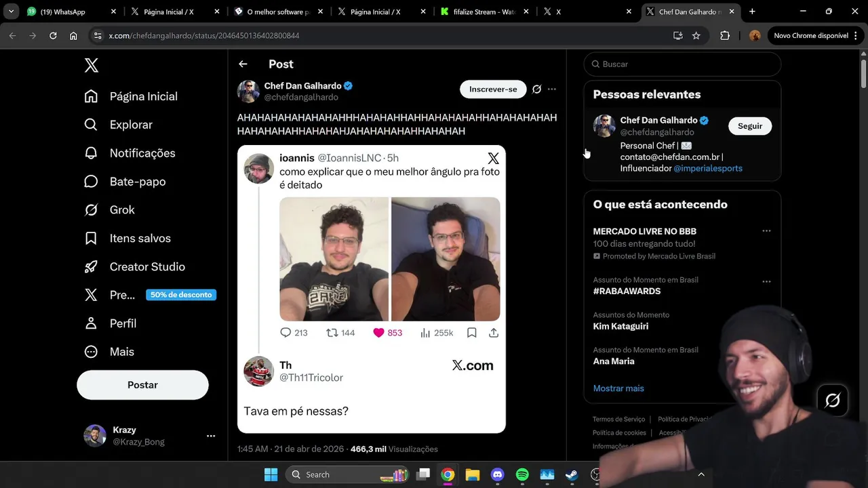This screenshot has width=868, height=488.
Task: Open the Termos de Serviço link
Action: (x=618, y=420)
